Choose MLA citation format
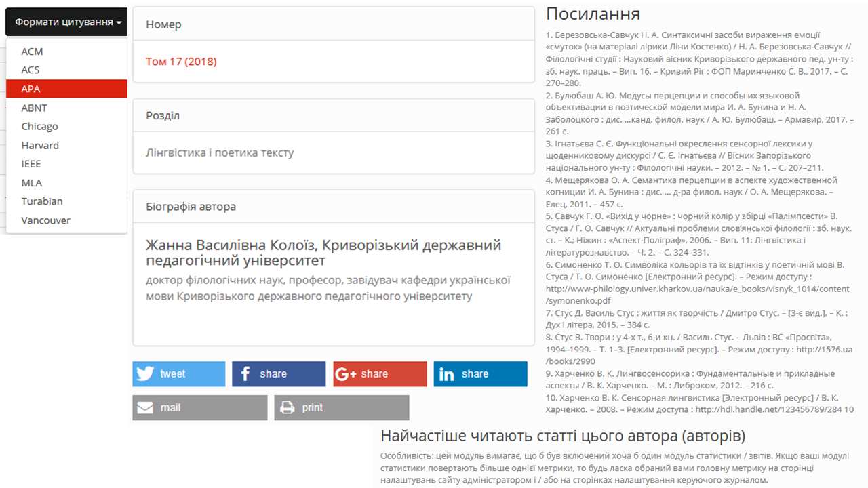The height and width of the screenshot is (488, 868). [31, 183]
